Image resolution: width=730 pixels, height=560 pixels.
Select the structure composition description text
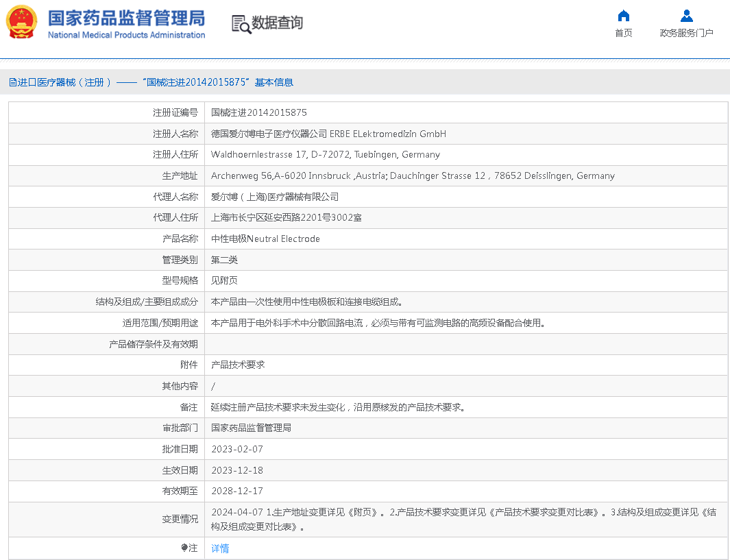(307, 302)
